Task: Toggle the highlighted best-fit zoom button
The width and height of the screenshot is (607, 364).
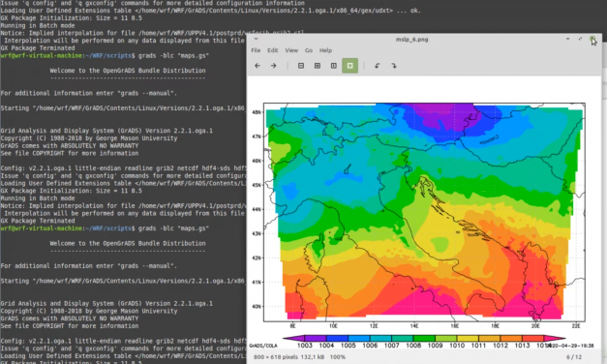Action: (x=349, y=66)
